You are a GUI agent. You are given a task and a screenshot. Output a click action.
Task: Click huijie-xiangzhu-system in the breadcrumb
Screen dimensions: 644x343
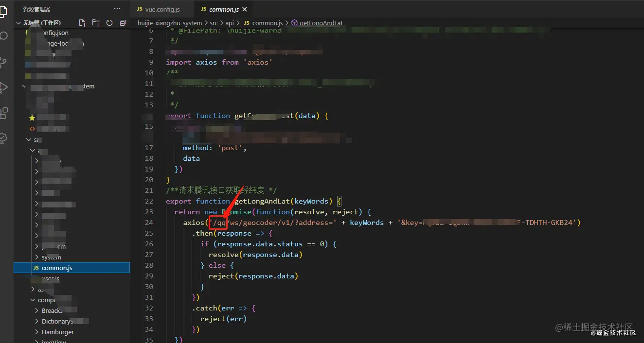170,23
